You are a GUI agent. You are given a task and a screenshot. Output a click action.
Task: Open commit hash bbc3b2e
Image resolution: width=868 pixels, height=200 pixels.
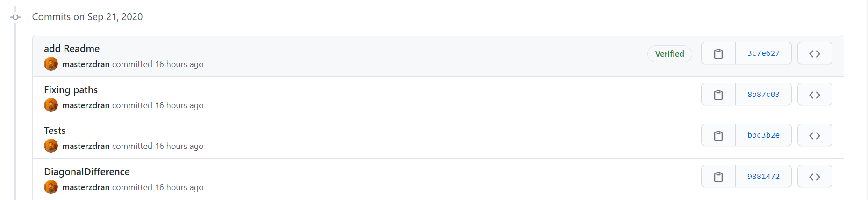tap(763, 135)
